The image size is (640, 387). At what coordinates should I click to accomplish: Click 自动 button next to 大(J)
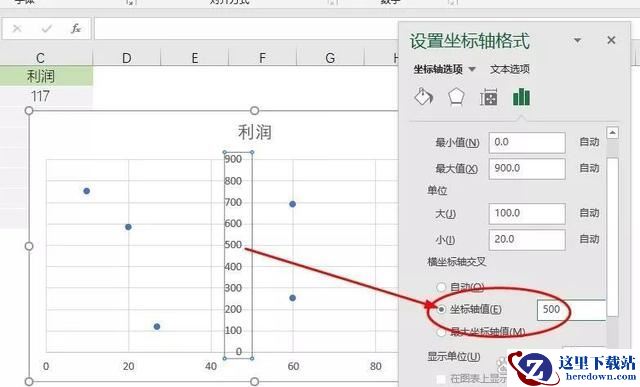pos(589,213)
